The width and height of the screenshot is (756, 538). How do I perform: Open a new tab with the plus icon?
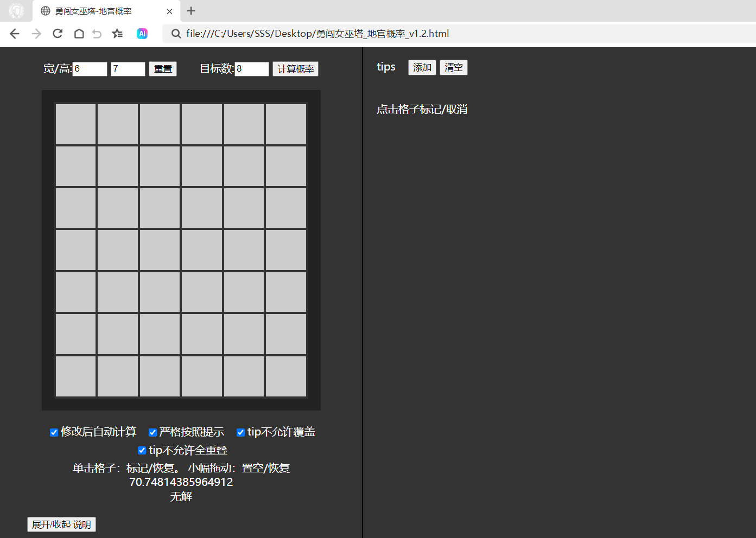[191, 11]
